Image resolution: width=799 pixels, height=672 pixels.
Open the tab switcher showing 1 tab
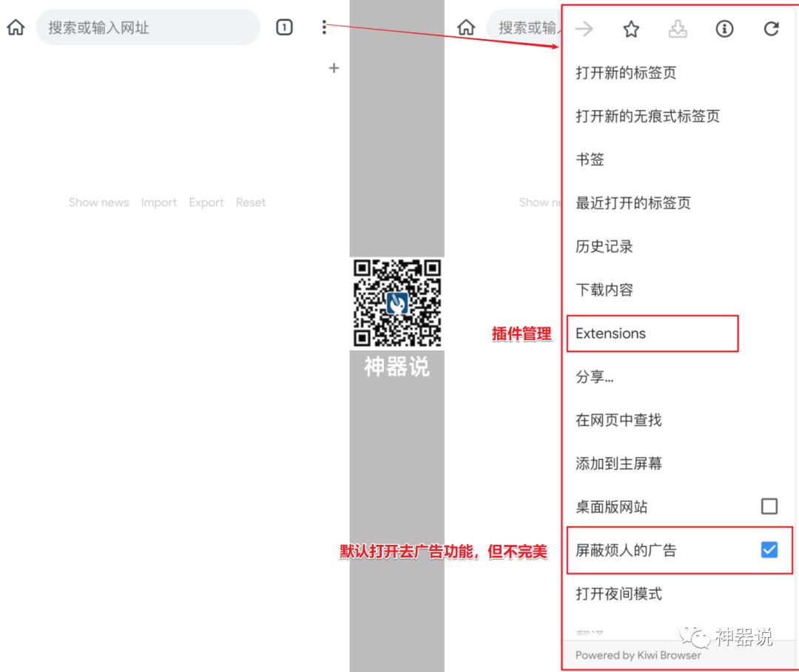pos(284,27)
